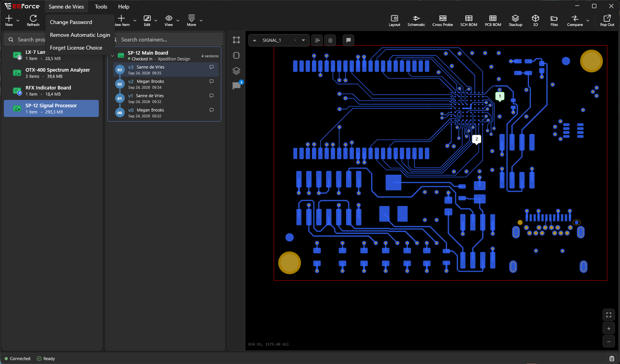Open the Tools menu
The width and height of the screenshot is (620, 364).
coord(101,7)
